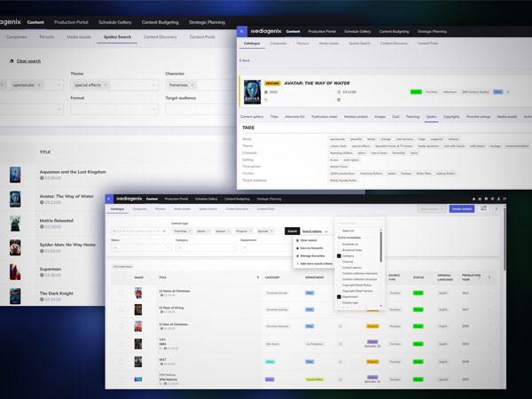Open Status dropdown in Catalogue filters
The height and width of the screenshot is (399, 532).
(140, 247)
